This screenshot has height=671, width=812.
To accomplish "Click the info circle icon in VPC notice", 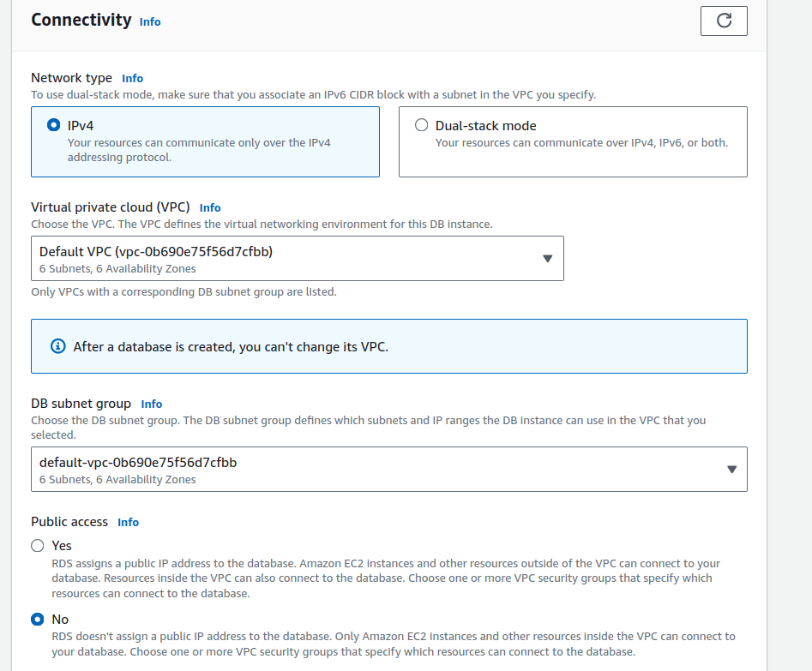I will coord(58,346).
